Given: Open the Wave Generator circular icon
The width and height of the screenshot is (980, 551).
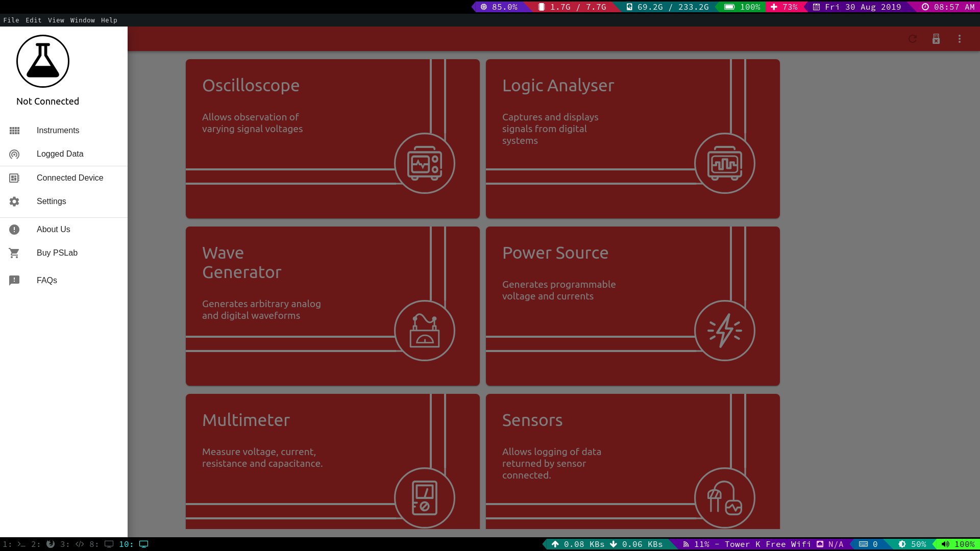Looking at the screenshot, I should click(x=424, y=331).
